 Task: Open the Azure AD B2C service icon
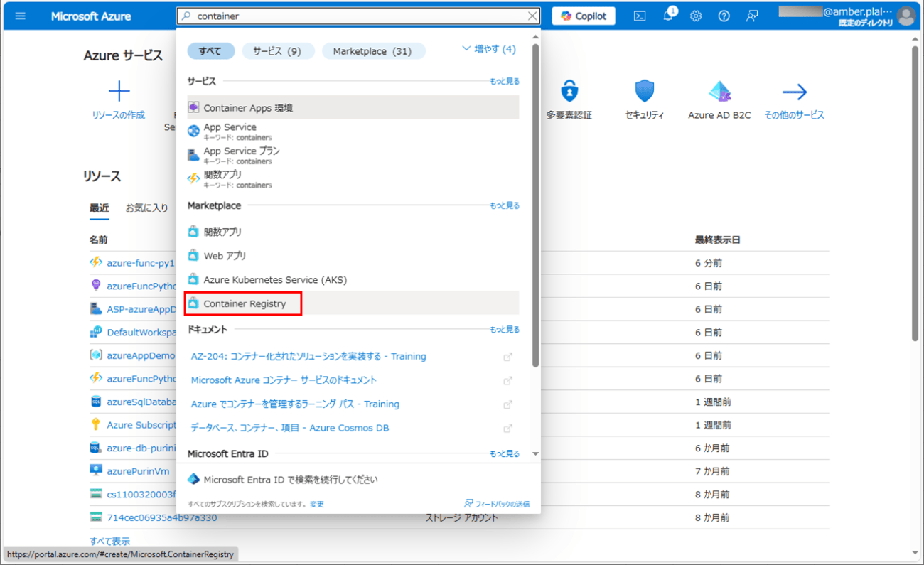coord(719,92)
